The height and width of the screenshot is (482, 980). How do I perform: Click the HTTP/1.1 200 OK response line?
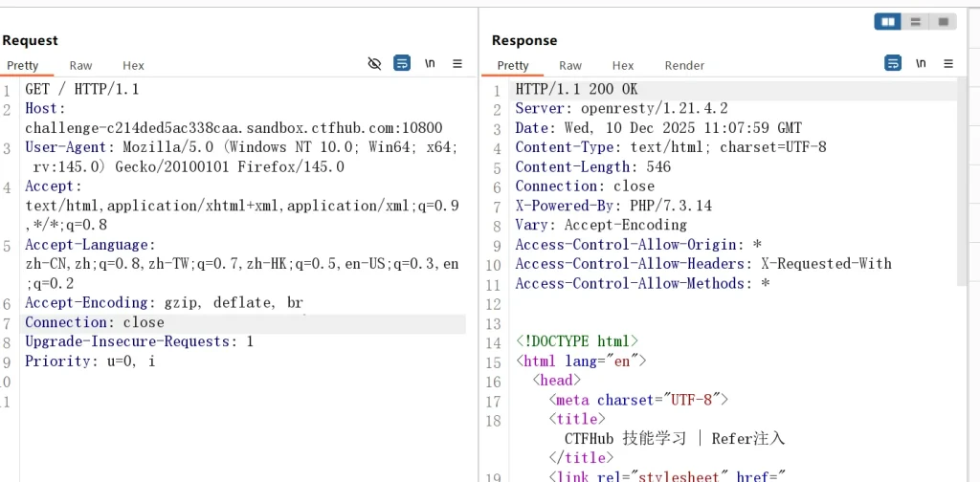(576, 89)
